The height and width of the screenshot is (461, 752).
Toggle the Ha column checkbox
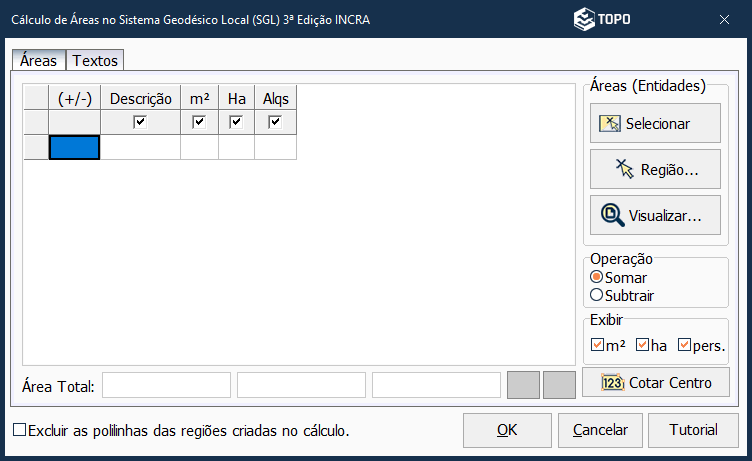pyautogui.click(x=236, y=122)
